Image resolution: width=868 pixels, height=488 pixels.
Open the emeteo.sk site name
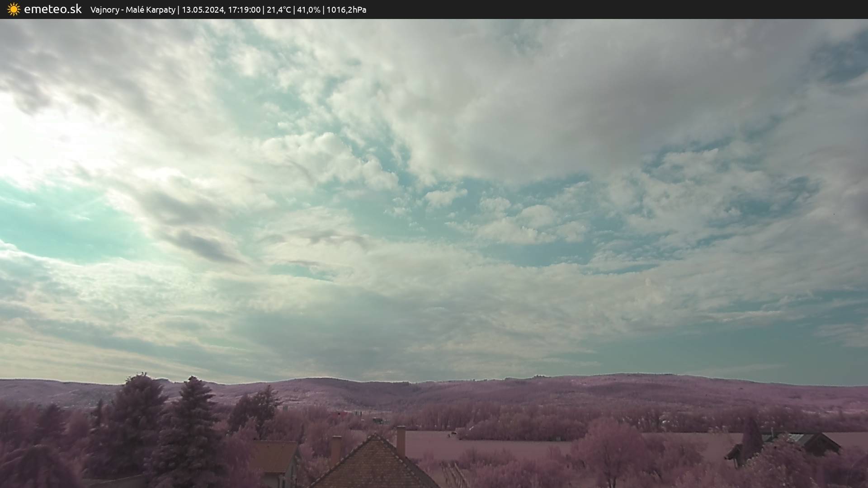click(52, 9)
